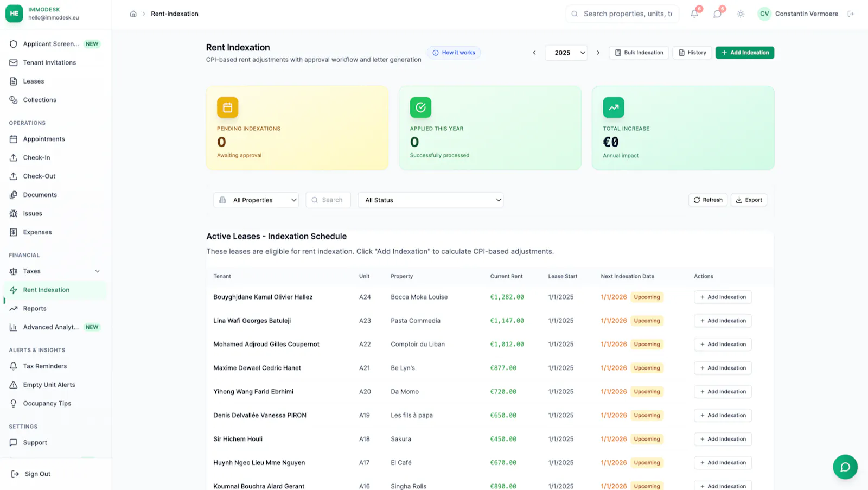Image resolution: width=868 pixels, height=490 pixels.
Task: Click the Tenant column header
Action: 222,276
